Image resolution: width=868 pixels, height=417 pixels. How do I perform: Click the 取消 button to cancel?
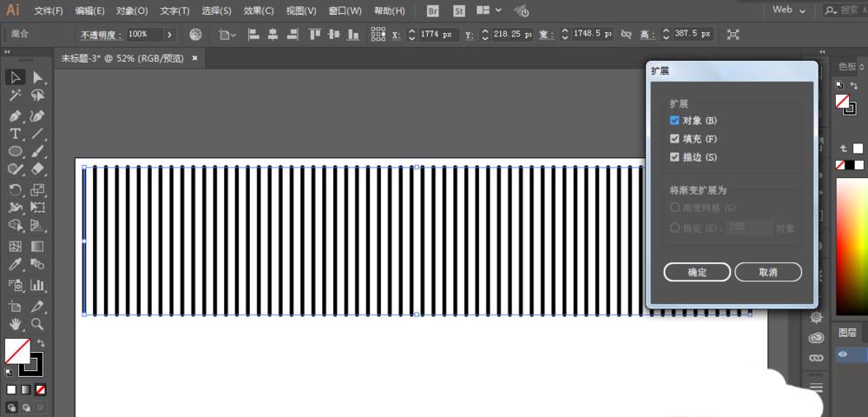click(767, 273)
